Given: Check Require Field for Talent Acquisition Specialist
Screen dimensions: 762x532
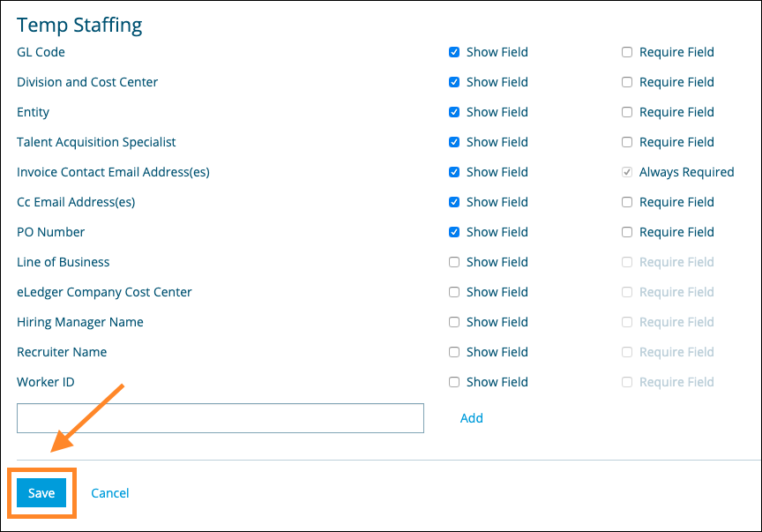Looking at the screenshot, I should 627,142.
